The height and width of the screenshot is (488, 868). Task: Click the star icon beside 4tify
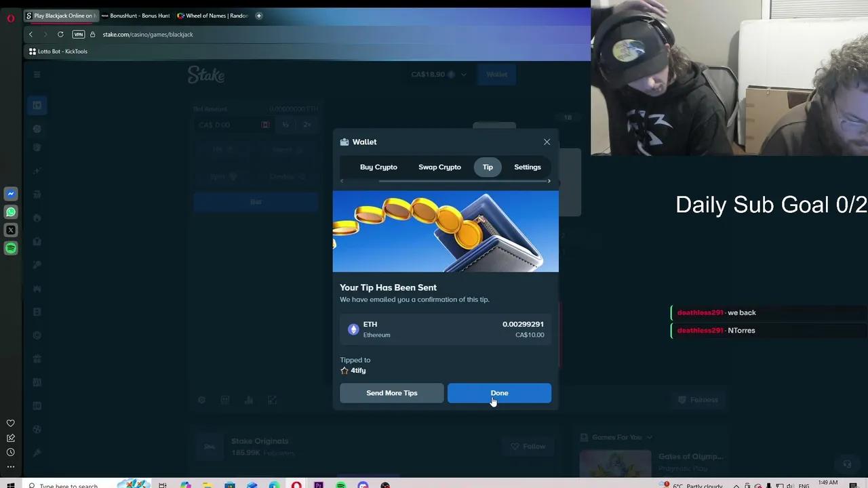tap(344, 371)
